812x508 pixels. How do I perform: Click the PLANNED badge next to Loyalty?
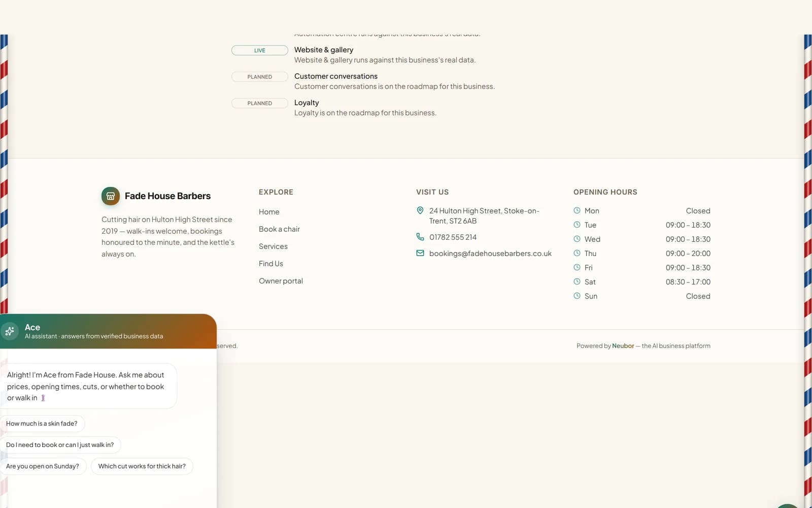point(260,103)
